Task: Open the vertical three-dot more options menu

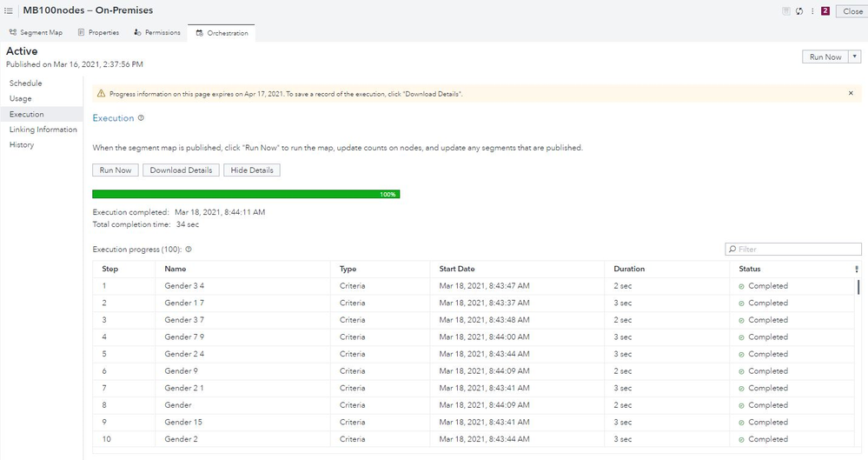Action: 812,11
